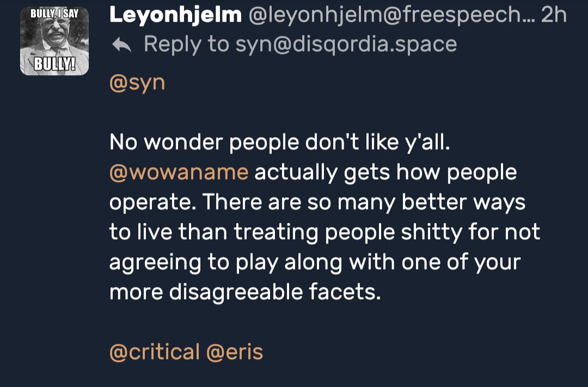588x387 pixels.
Task: Click the top 'BULLY, I SAY' avatar caption
Action: (54, 12)
